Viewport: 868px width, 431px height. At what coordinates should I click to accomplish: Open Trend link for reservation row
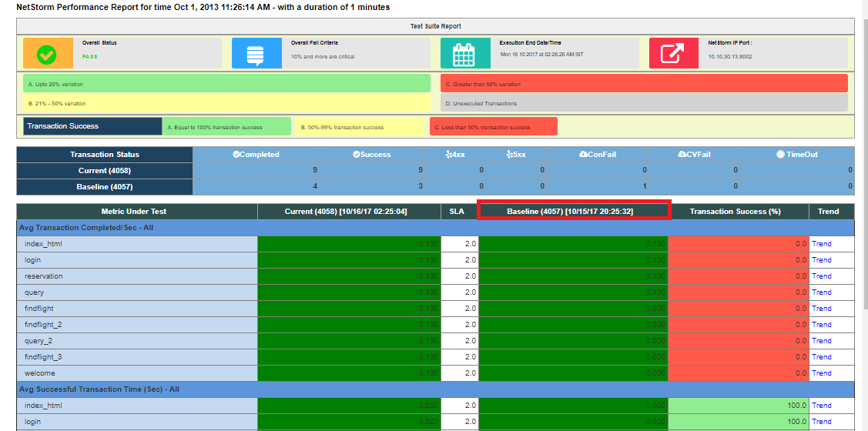pyautogui.click(x=822, y=276)
